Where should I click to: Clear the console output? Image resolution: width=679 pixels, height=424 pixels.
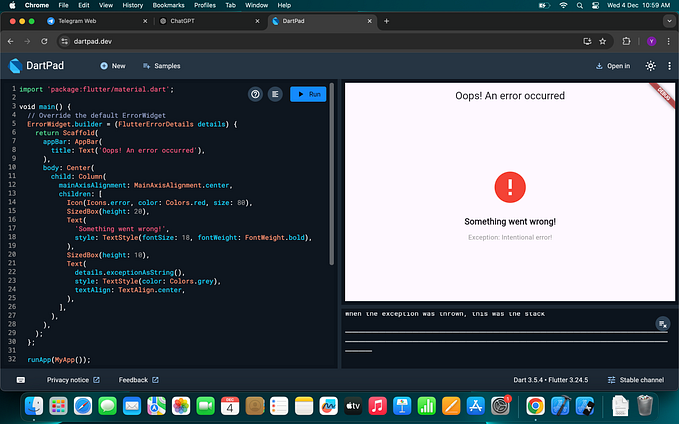click(663, 324)
